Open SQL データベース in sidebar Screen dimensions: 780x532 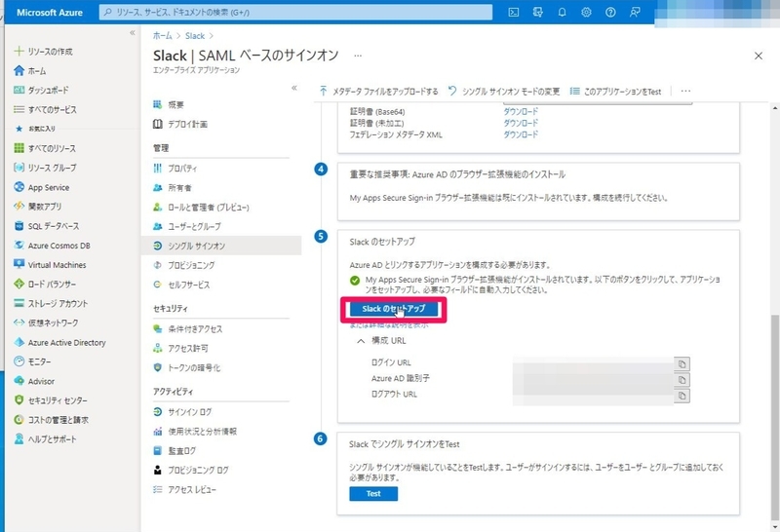tap(46, 226)
